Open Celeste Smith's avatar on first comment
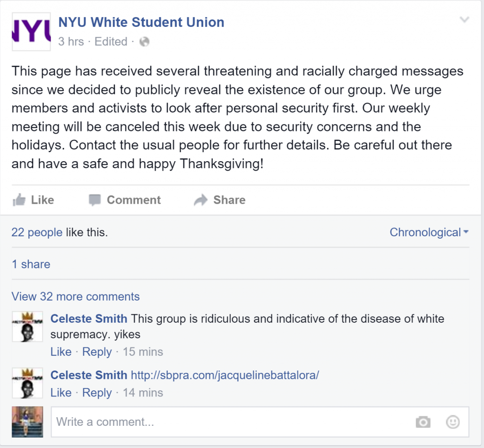The height and width of the screenshot is (448, 484). pos(27,327)
